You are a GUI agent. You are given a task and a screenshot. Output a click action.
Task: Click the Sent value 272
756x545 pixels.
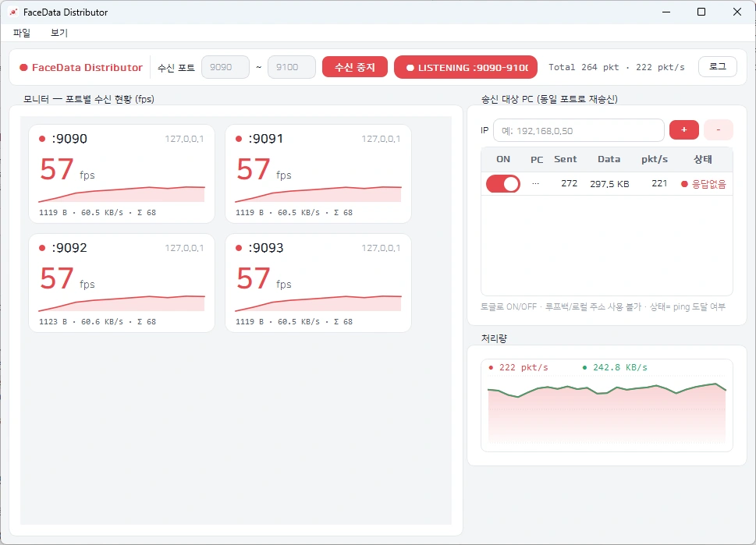(x=569, y=183)
